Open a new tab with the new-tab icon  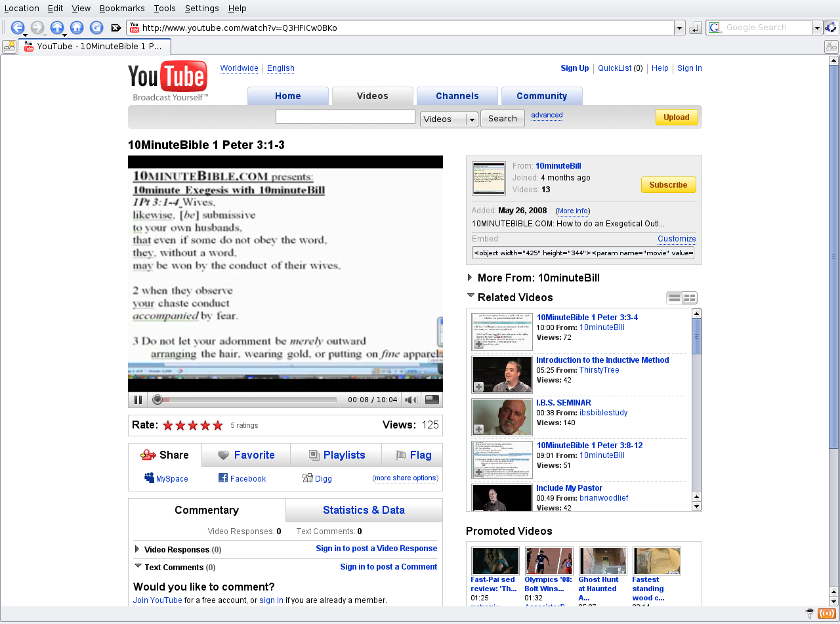(x=9, y=47)
